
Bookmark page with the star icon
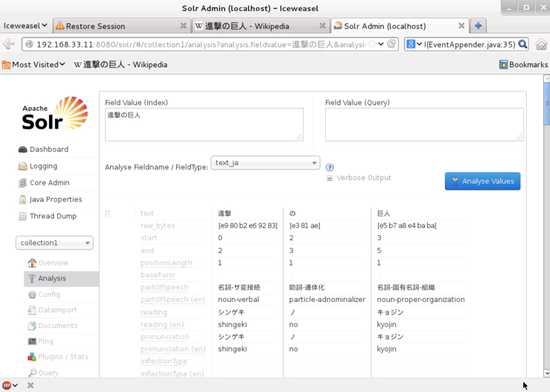[372, 44]
